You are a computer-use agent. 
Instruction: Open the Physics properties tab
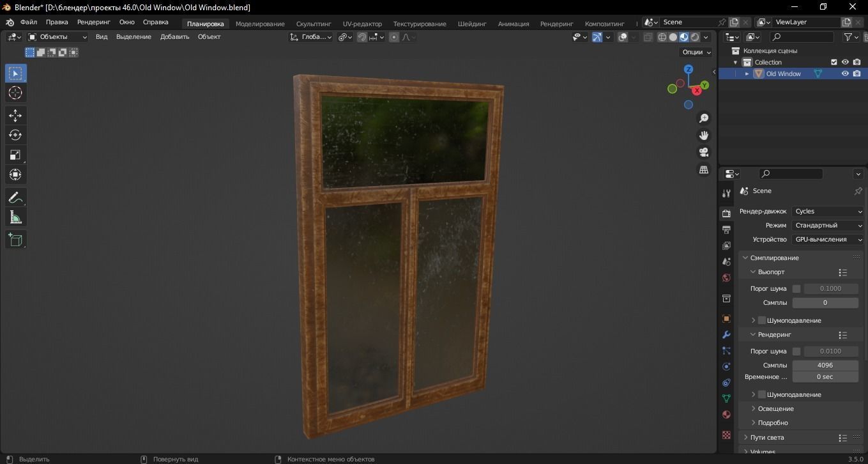[x=726, y=367]
